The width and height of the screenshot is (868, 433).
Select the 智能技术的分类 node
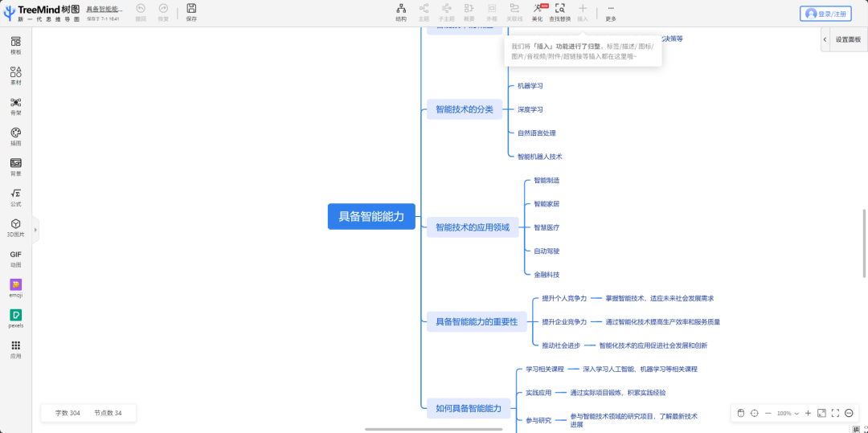464,109
